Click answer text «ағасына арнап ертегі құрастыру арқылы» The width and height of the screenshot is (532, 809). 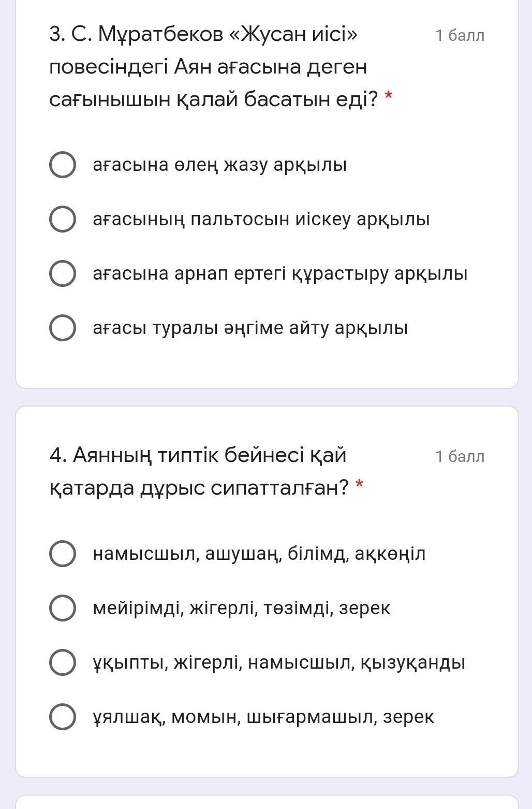(x=279, y=273)
